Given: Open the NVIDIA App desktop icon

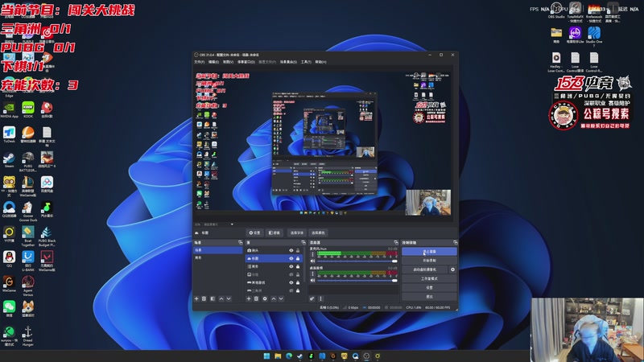Looking at the screenshot, I should click(x=9, y=110).
